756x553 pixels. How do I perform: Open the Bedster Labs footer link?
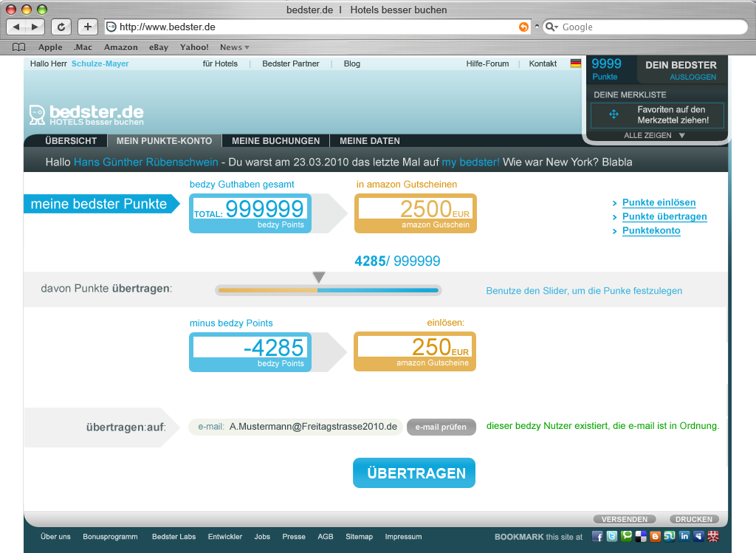[x=174, y=537]
